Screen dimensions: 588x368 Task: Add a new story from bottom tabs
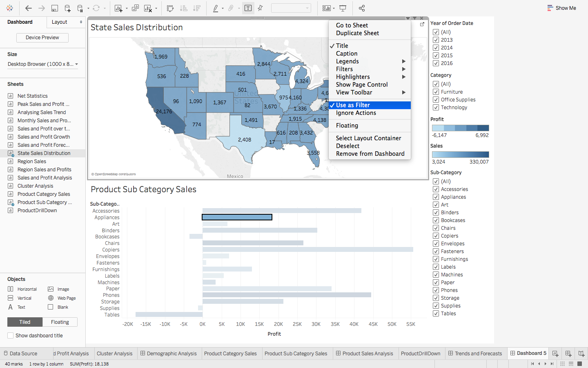tap(581, 353)
